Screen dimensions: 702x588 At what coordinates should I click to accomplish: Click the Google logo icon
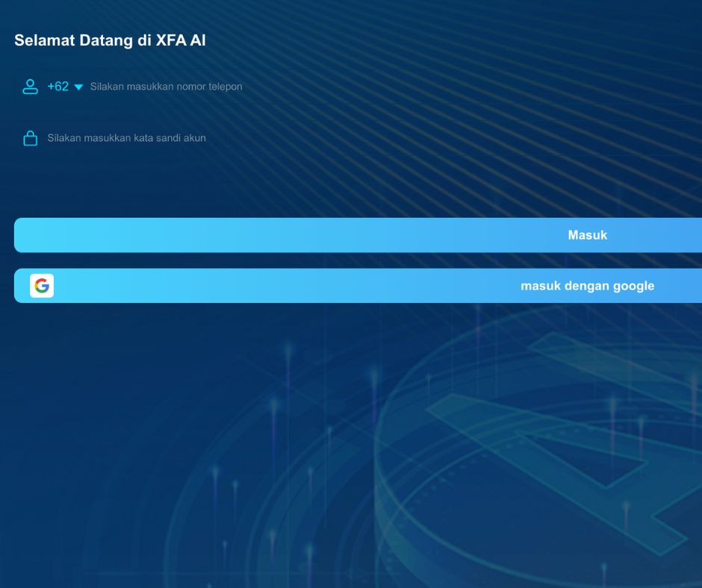[x=42, y=286]
